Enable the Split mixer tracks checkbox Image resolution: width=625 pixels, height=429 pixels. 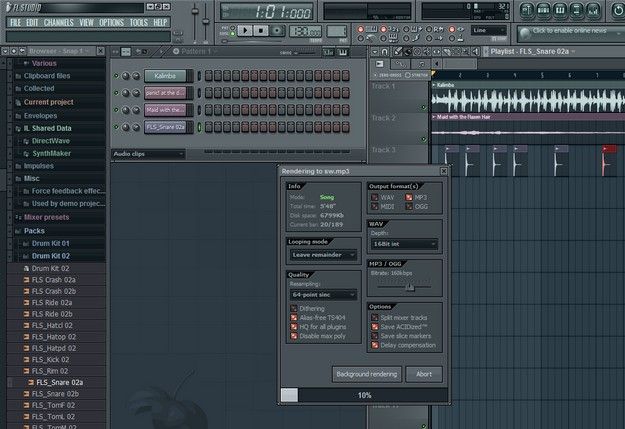tap(375, 318)
